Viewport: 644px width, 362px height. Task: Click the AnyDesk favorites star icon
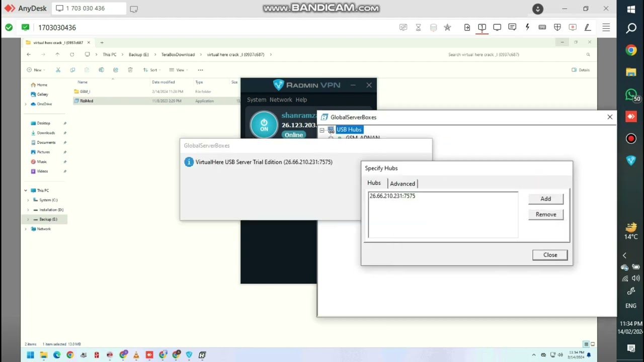click(x=447, y=27)
